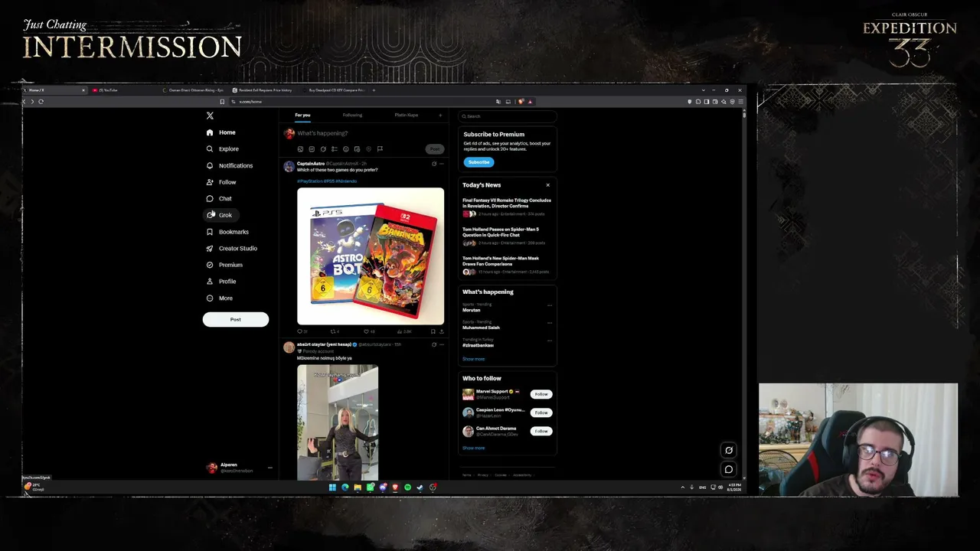Viewport: 980px width, 551px height.
Task: Reply to CaptainAstro's post
Action: click(x=302, y=331)
